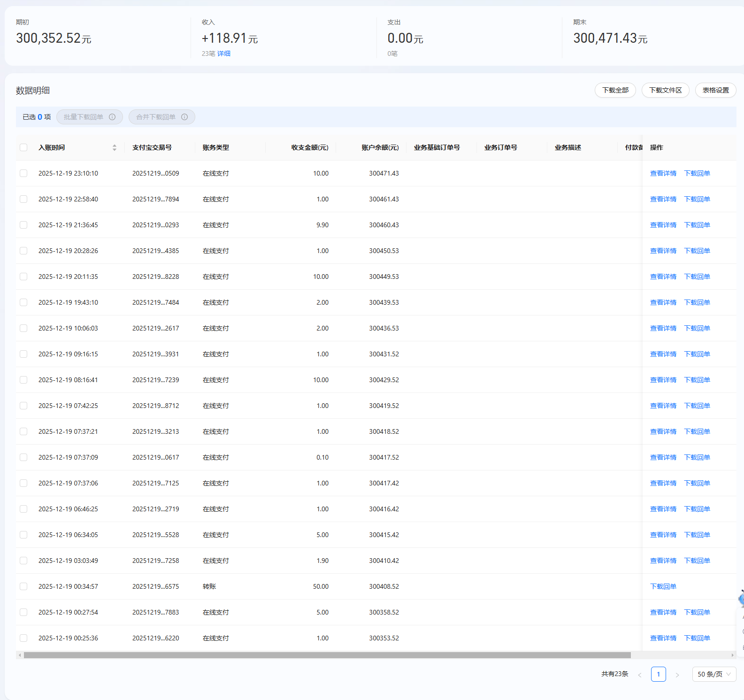View 查看详情 for transaction 20251219...7894
The width and height of the screenshot is (744, 700).
(663, 199)
